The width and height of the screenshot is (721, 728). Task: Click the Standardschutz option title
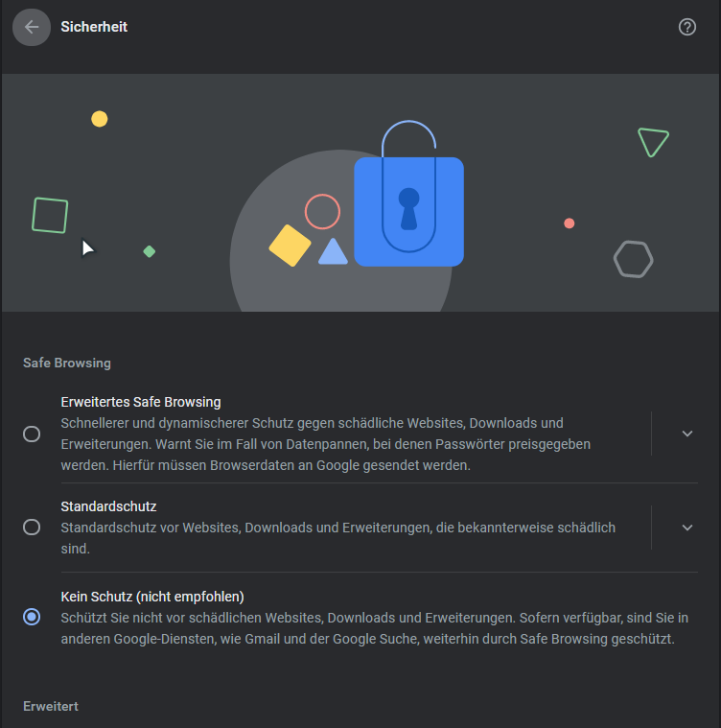[x=108, y=506]
